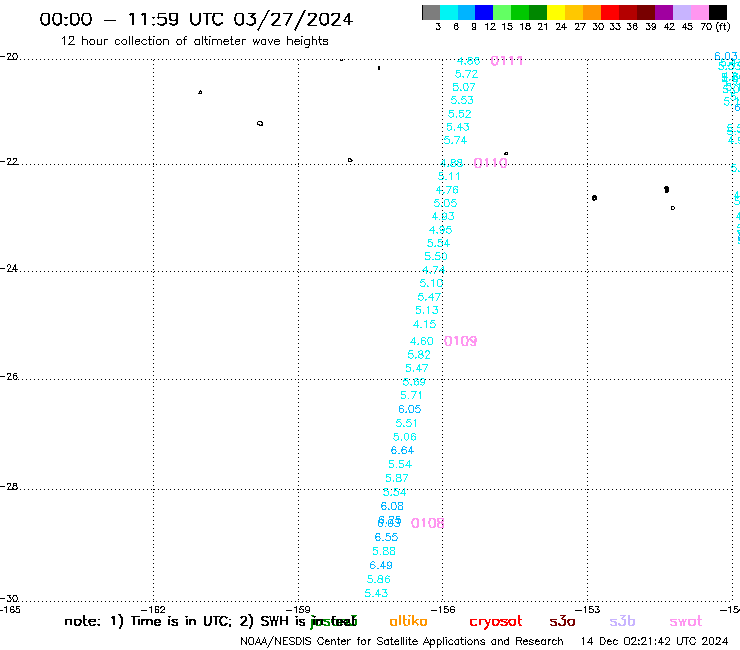Click the blue 6.05 wave height value
Screen dimensions: 740x650
[410, 409]
